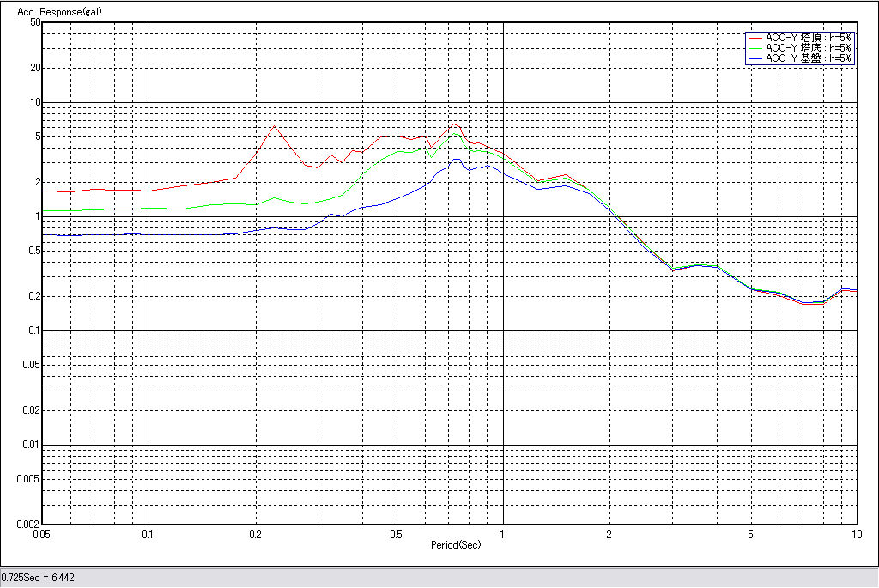Viewport: 879px width, 588px height.
Task: Click the red line swatch in legend
Action: tap(755, 38)
